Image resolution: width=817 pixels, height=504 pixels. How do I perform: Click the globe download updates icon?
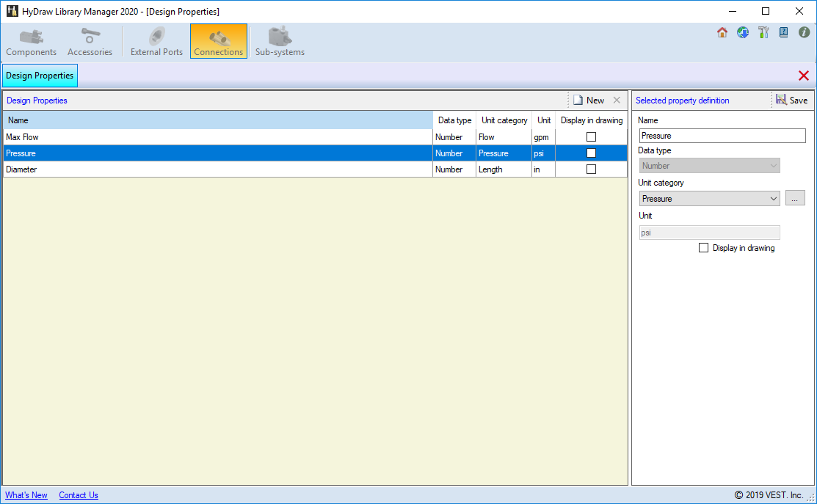743,32
